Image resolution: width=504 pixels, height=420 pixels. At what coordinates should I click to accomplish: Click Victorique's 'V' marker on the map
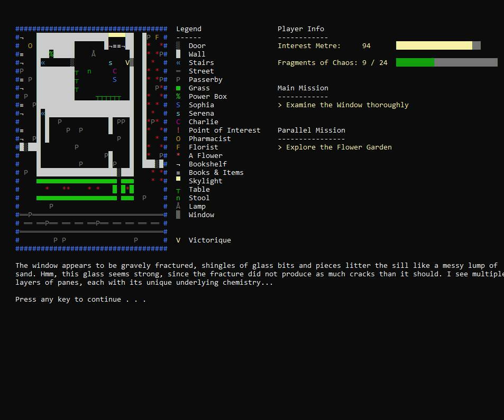point(127,63)
